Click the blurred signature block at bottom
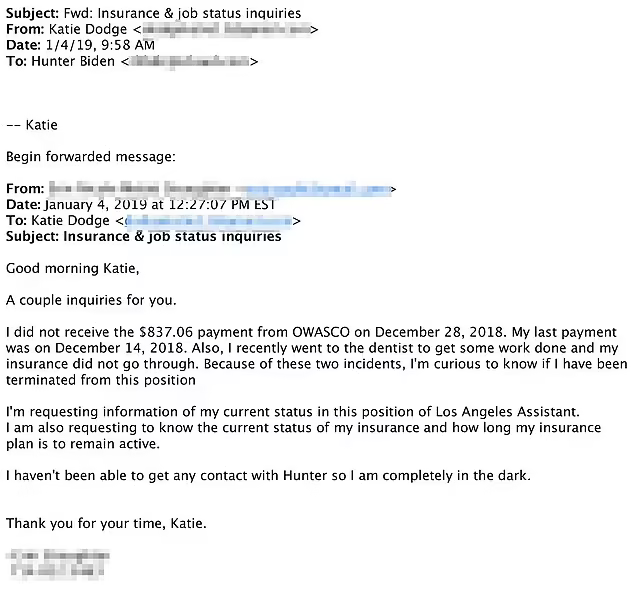The width and height of the screenshot is (634, 612). pyautogui.click(x=57, y=563)
